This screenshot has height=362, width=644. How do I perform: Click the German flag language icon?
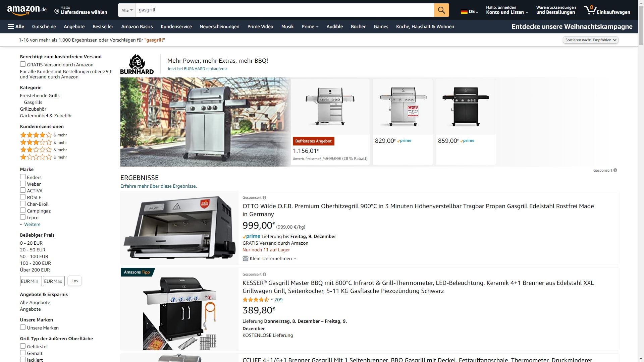[464, 12]
